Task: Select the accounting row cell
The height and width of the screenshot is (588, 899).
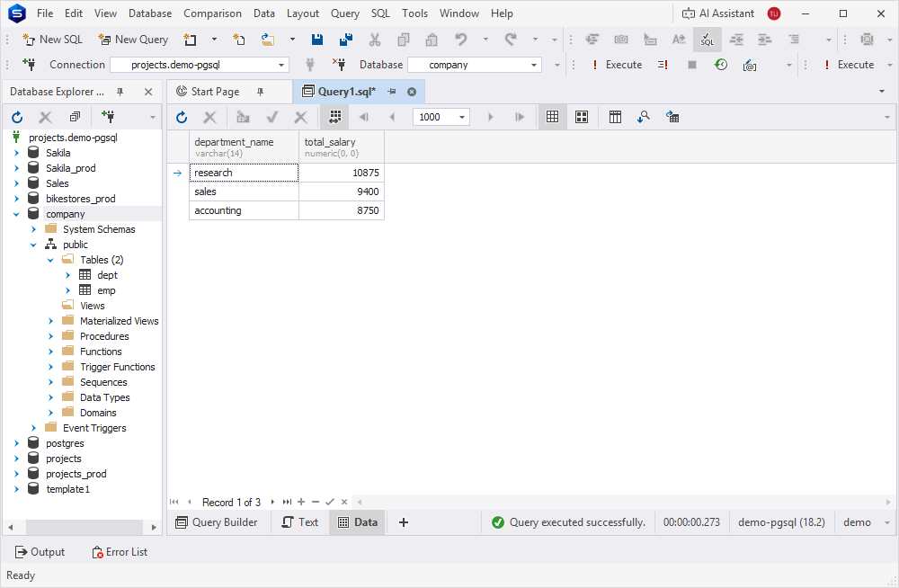Action: (244, 210)
